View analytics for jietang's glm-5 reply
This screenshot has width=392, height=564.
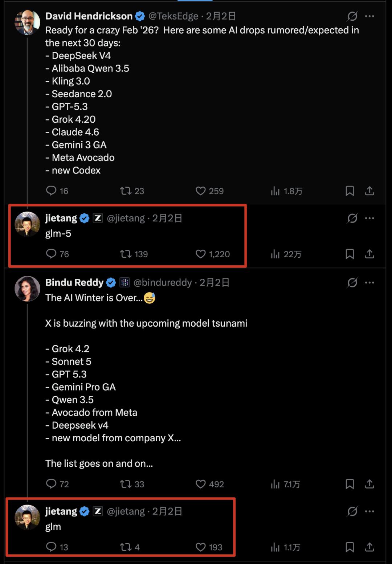pyautogui.click(x=275, y=254)
